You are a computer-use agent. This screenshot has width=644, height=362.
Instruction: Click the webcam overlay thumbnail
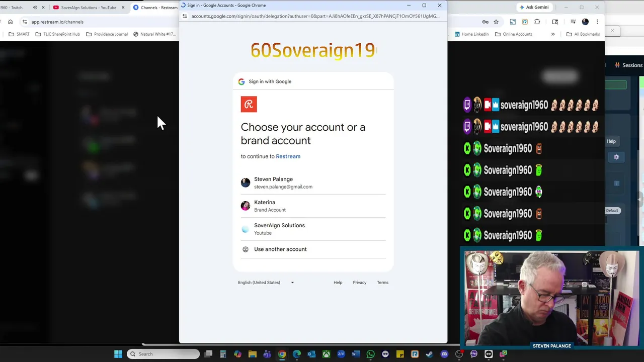(551, 299)
